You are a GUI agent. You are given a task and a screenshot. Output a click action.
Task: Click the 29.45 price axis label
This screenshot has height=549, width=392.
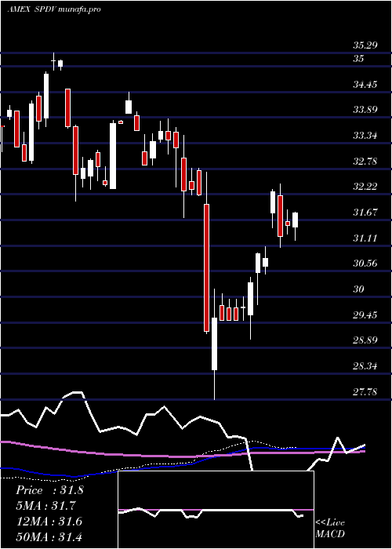click(365, 315)
